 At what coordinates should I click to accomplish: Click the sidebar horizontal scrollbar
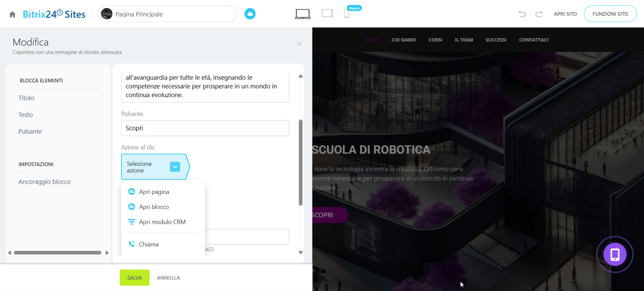58,253
